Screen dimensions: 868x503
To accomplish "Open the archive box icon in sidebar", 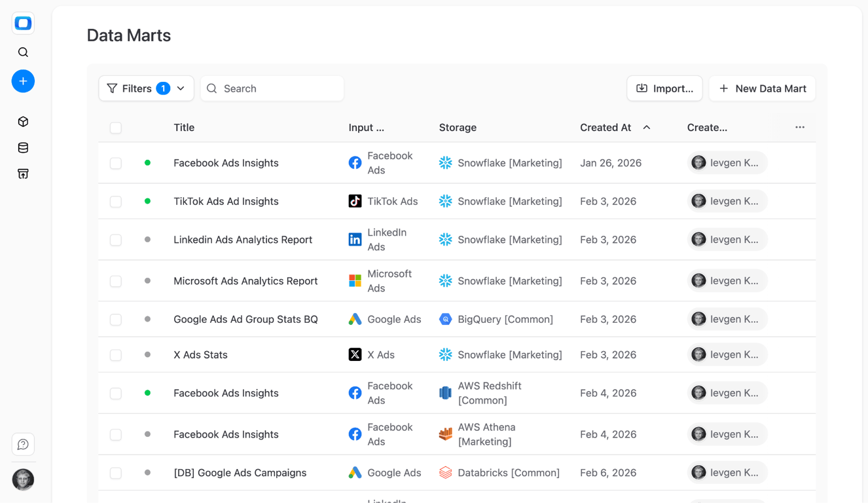I will (23, 174).
